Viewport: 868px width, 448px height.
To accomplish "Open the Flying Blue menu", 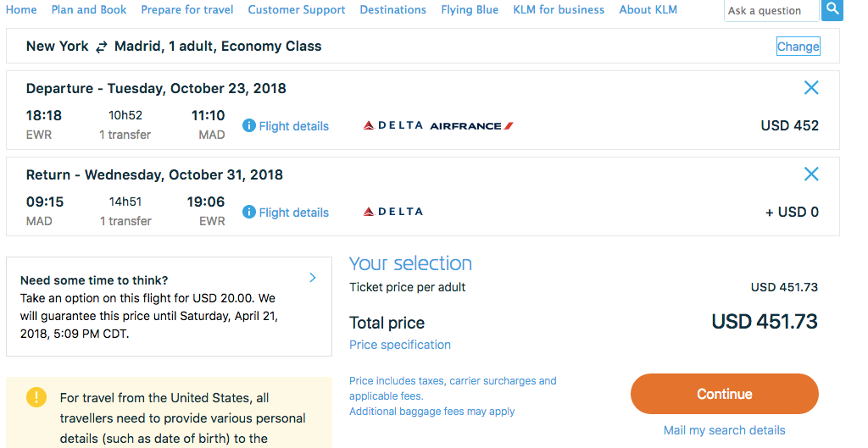I will [x=470, y=10].
